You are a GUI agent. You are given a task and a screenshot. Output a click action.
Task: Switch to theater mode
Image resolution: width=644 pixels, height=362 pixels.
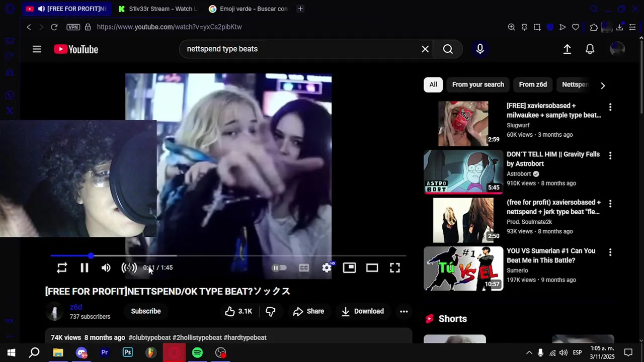click(372, 268)
